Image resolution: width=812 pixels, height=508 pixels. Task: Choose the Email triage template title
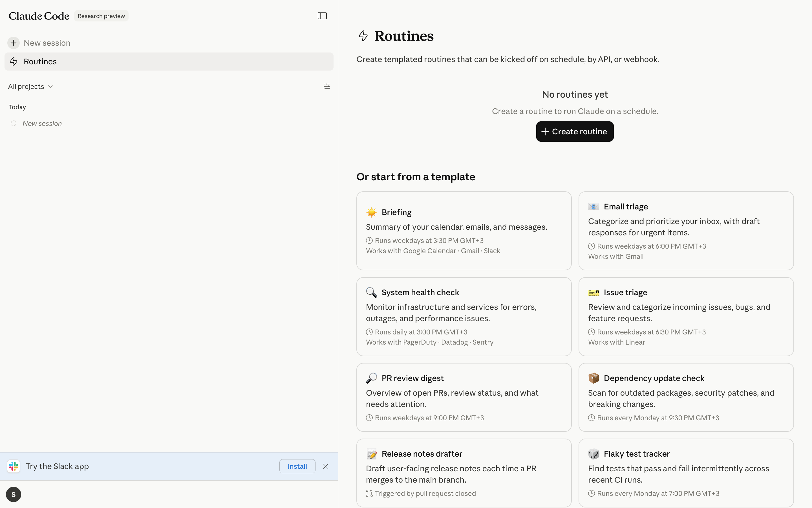626,207
